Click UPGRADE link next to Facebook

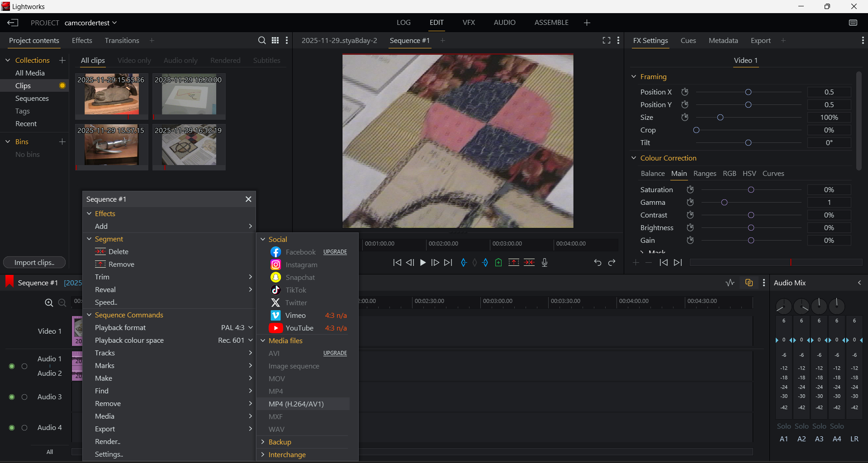tap(335, 252)
